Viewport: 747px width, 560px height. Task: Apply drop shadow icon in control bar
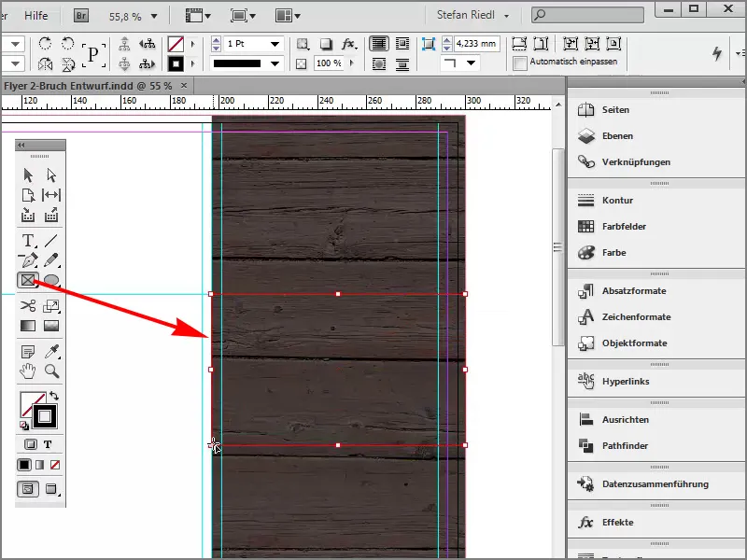(x=326, y=44)
